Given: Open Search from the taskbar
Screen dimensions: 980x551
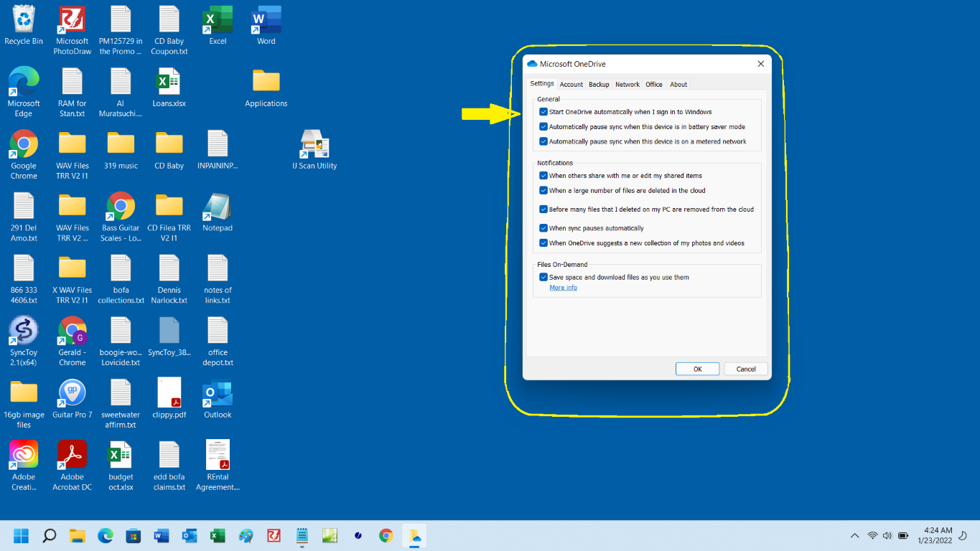Looking at the screenshot, I should (50, 536).
